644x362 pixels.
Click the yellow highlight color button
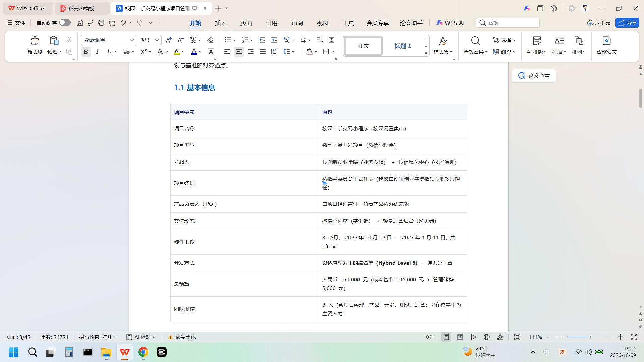177,52
